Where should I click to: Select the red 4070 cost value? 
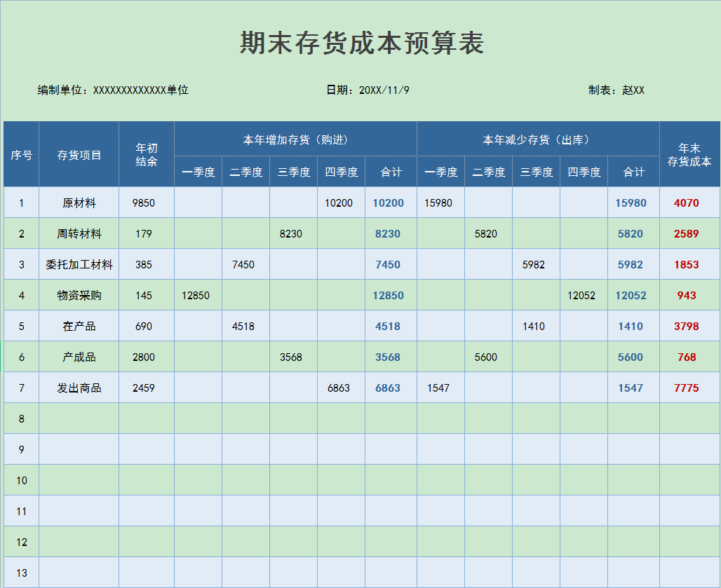tap(689, 203)
